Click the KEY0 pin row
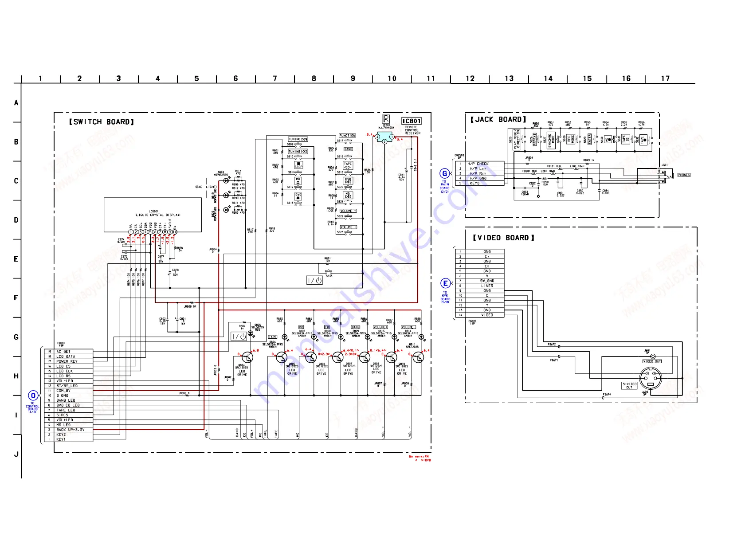 click(x=479, y=183)
